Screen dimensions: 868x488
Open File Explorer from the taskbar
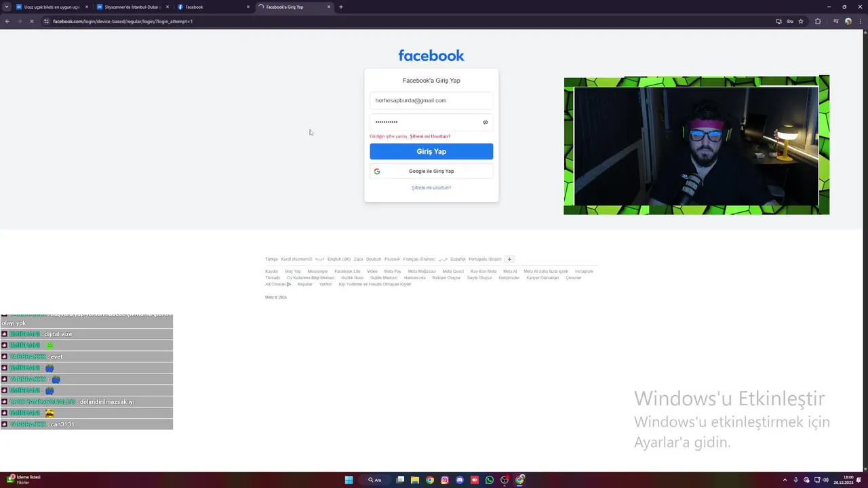click(415, 480)
